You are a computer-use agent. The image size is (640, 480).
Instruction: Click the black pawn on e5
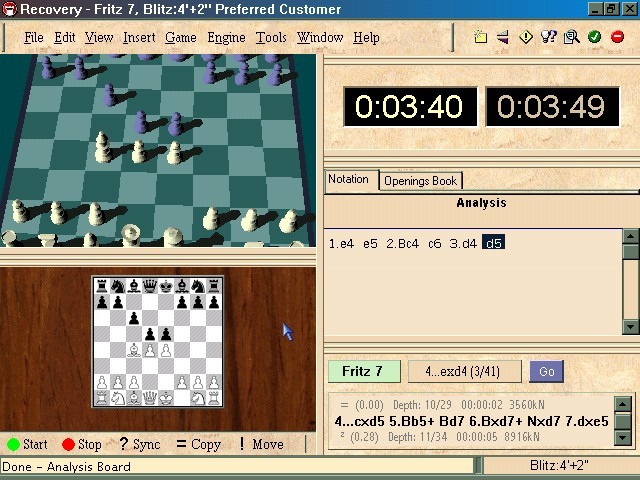click(166, 334)
